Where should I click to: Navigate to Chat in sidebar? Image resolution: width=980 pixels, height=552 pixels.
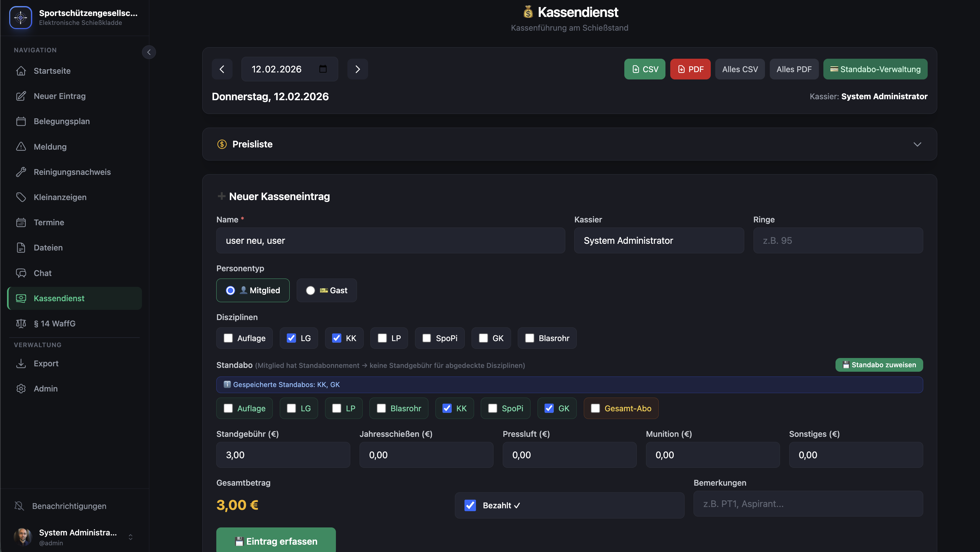[x=43, y=273]
